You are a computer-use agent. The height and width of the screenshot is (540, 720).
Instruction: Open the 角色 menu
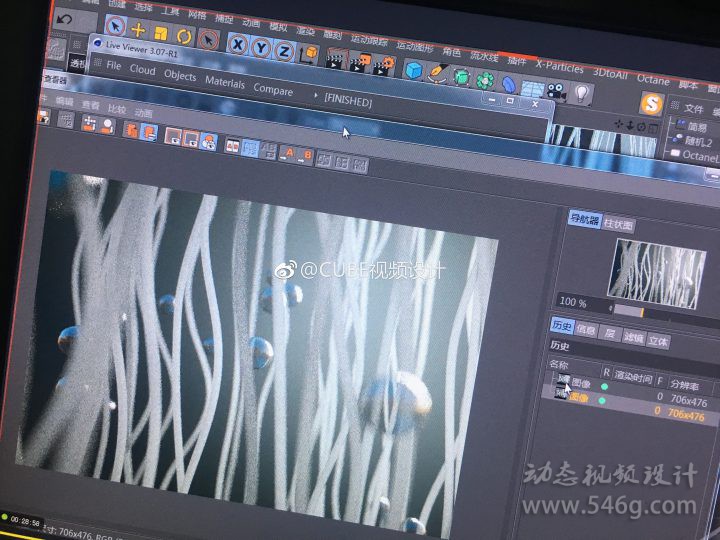[451, 52]
